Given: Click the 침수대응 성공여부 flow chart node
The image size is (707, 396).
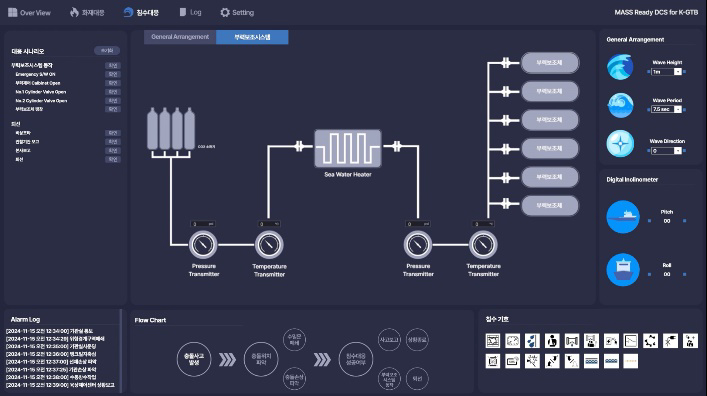Looking at the screenshot, I should click(355, 359).
